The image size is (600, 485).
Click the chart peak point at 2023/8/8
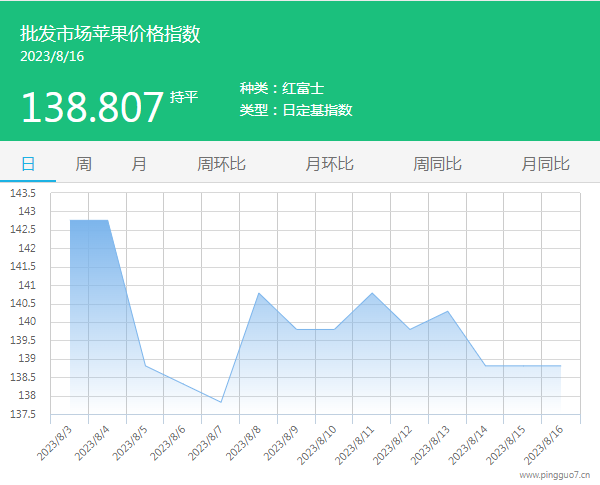(x=259, y=293)
